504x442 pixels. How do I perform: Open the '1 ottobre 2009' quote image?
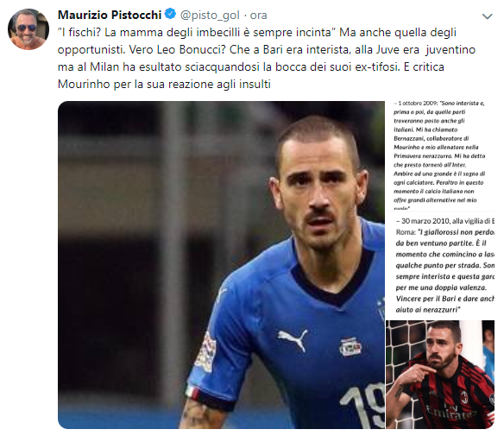click(x=440, y=155)
